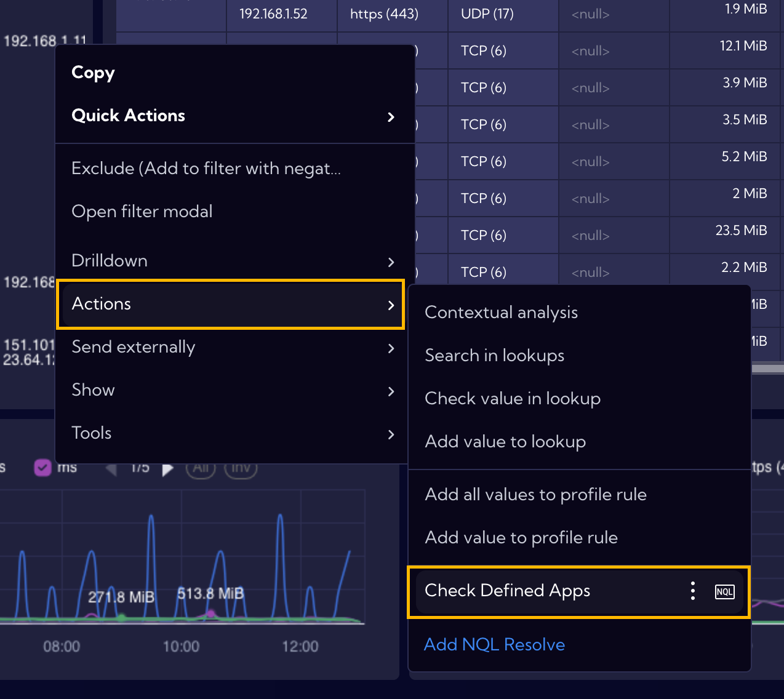Click the purple data point near 513.8 MiB
Image resolution: width=784 pixels, height=699 pixels.
tap(210, 613)
